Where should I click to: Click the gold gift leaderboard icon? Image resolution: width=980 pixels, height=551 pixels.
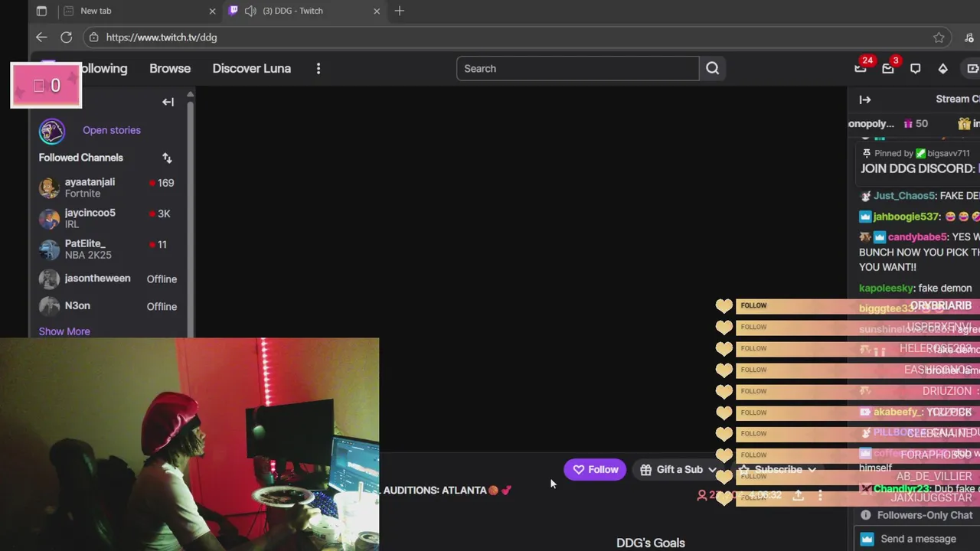(x=965, y=123)
